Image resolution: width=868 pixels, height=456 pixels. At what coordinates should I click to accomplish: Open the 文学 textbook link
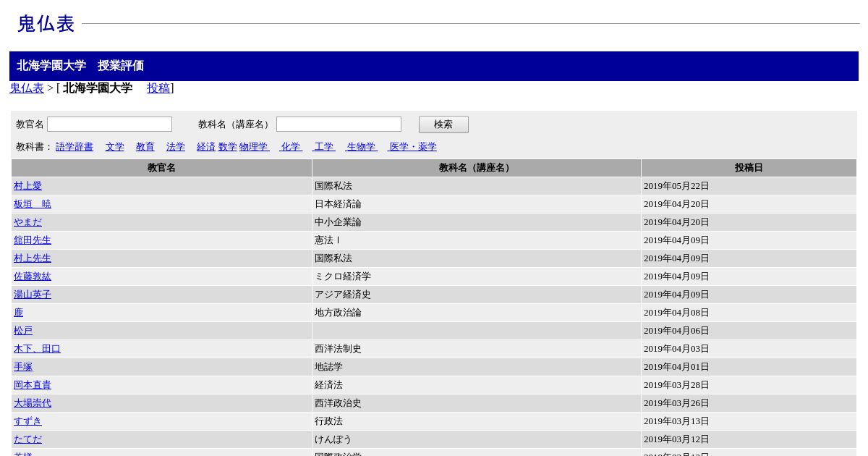[114, 147]
